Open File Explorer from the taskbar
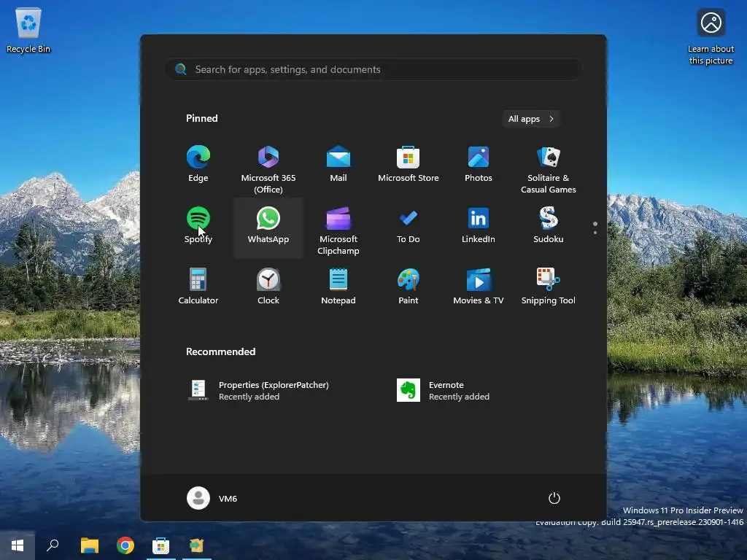The image size is (747, 560). point(89,545)
